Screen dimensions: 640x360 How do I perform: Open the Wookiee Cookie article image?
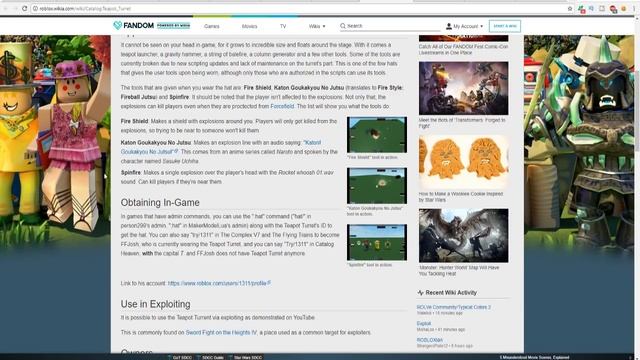pos(464,162)
